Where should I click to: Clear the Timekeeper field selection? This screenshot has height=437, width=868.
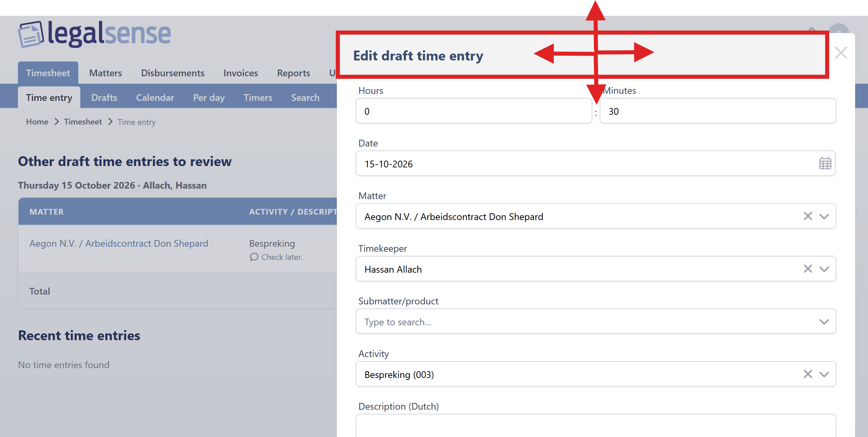[808, 269]
